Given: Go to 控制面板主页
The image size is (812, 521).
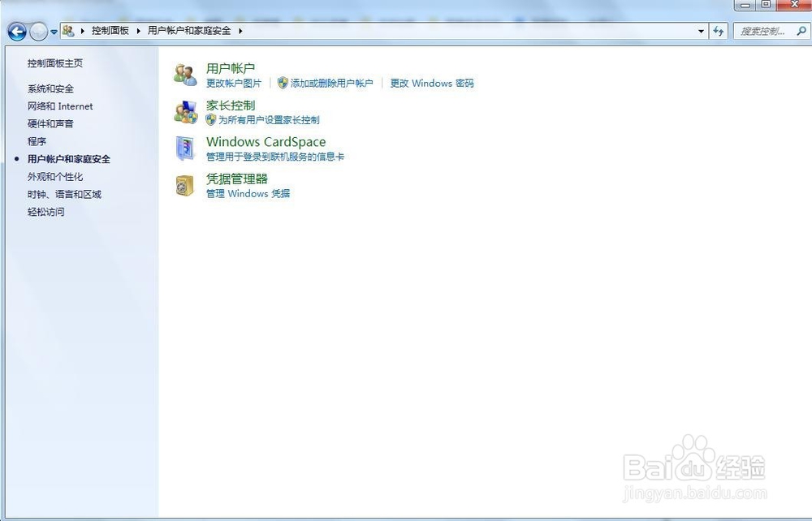Looking at the screenshot, I should tap(55, 62).
